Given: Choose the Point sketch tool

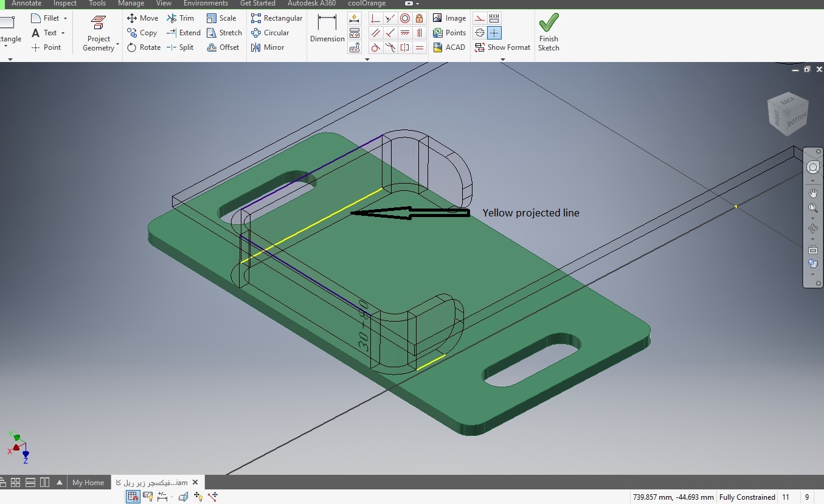Looking at the screenshot, I should point(46,47).
